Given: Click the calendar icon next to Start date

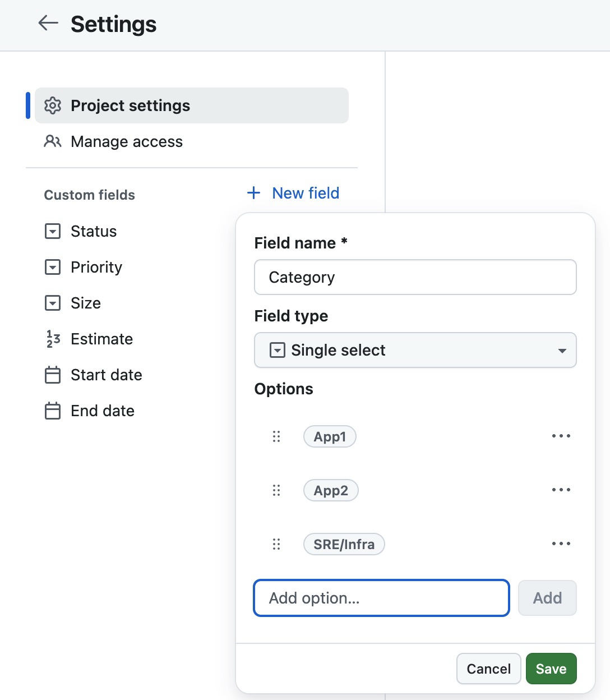Looking at the screenshot, I should click(x=52, y=375).
